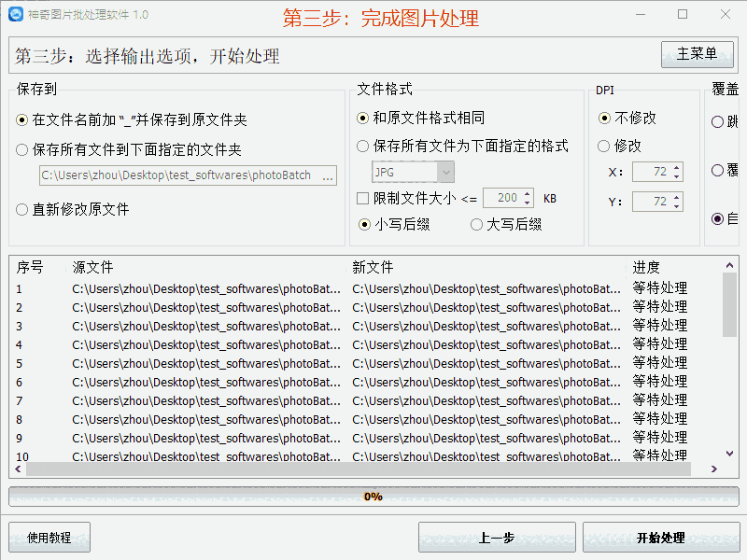
Task: Select row 1 source file path
Action: pyautogui.click(x=206, y=289)
